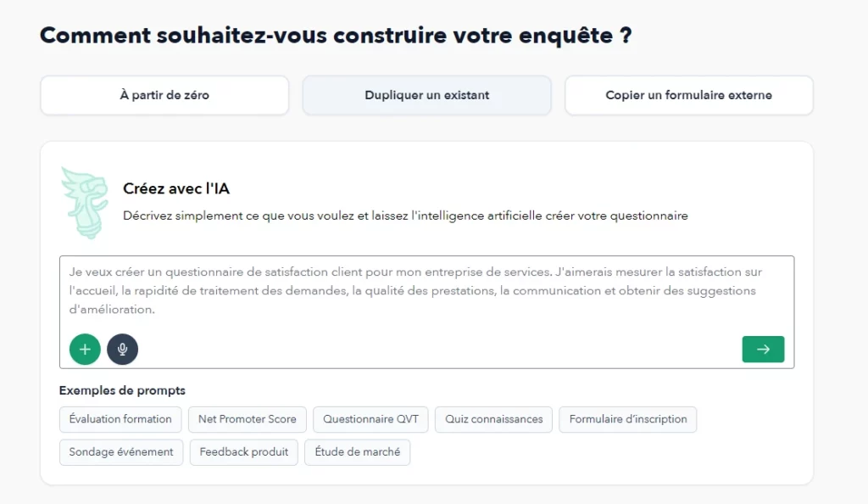Pick the "Quiz connaissances" prompt
The height and width of the screenshot is (504, 868).
click(493, 418)
